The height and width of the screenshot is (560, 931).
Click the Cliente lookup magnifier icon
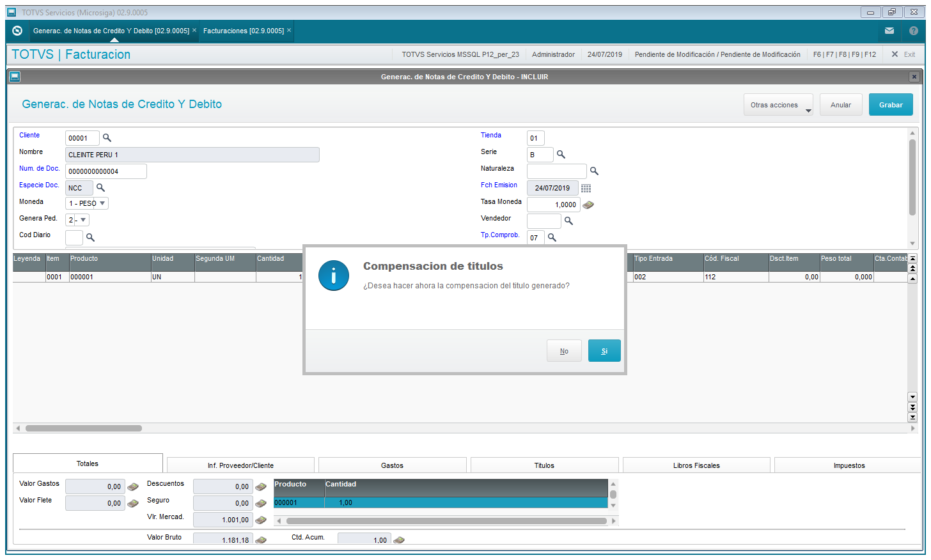[x=107, y=137]
